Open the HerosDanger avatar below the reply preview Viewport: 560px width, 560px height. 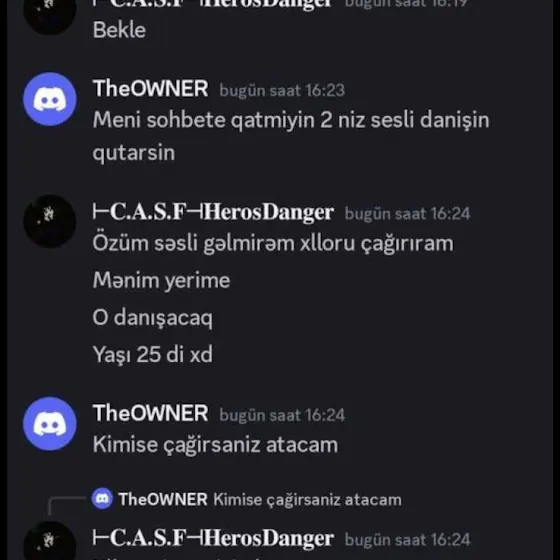pos(50,541)
